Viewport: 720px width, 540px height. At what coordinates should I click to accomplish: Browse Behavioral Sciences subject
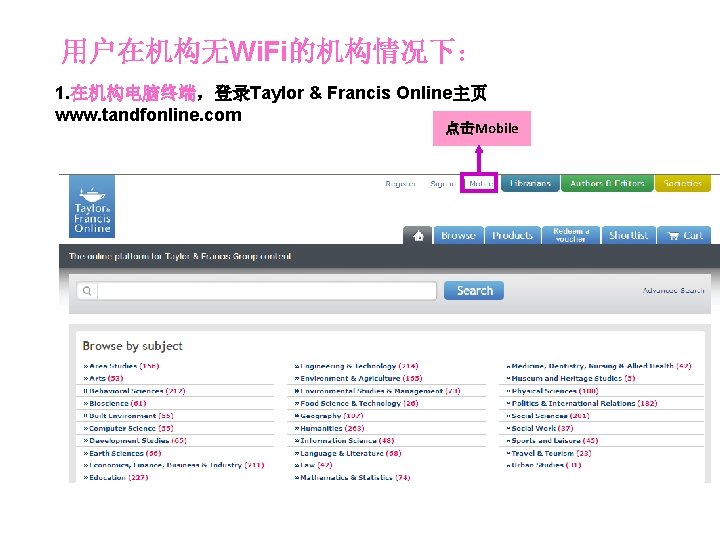[x=134, y=391]
